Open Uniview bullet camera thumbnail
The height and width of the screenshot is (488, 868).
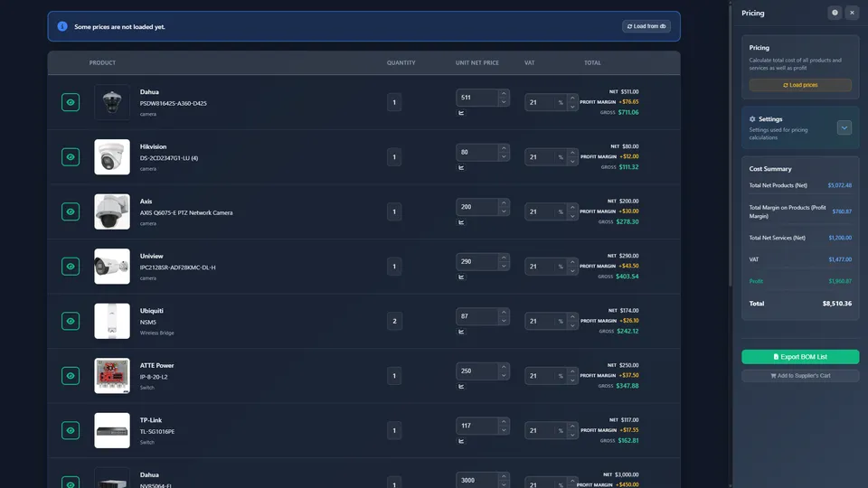[x=112, y=267]
